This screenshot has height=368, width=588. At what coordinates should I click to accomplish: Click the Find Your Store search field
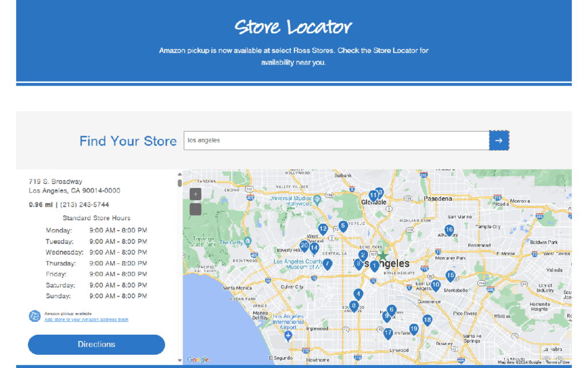point(336,140)
